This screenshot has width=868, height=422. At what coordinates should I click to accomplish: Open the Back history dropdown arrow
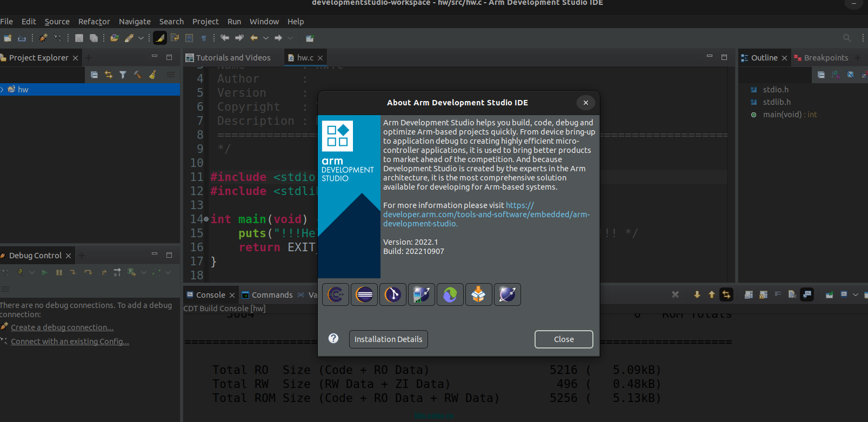point(265,38)
